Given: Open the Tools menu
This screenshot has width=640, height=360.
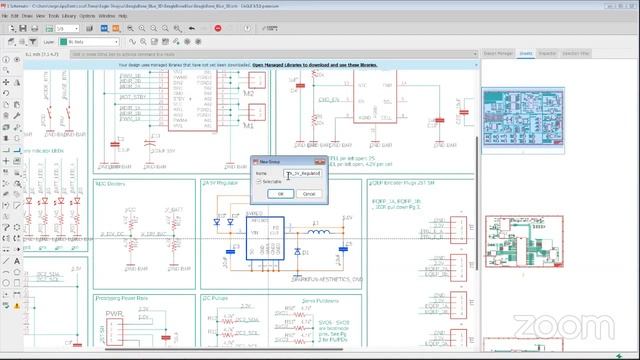Looking at the screenshot, I should click(x=54, y=16).
